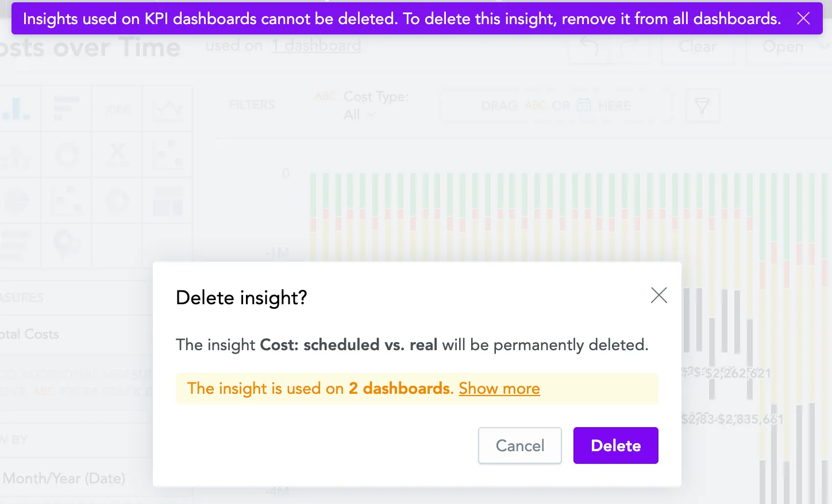Click the 1 dashboard link
The image size is (832, 504).
click(x=315, y=45)
